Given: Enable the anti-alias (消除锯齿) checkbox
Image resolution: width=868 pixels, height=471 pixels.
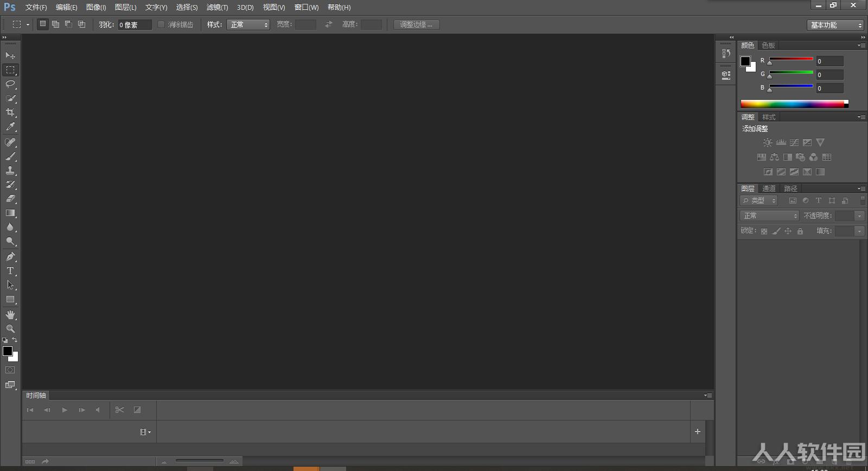Looking at the screenshot, I should 161,24.
